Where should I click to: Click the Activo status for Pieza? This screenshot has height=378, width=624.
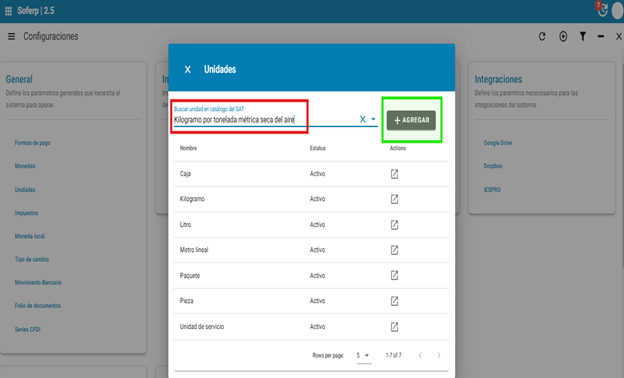(317, 301)
